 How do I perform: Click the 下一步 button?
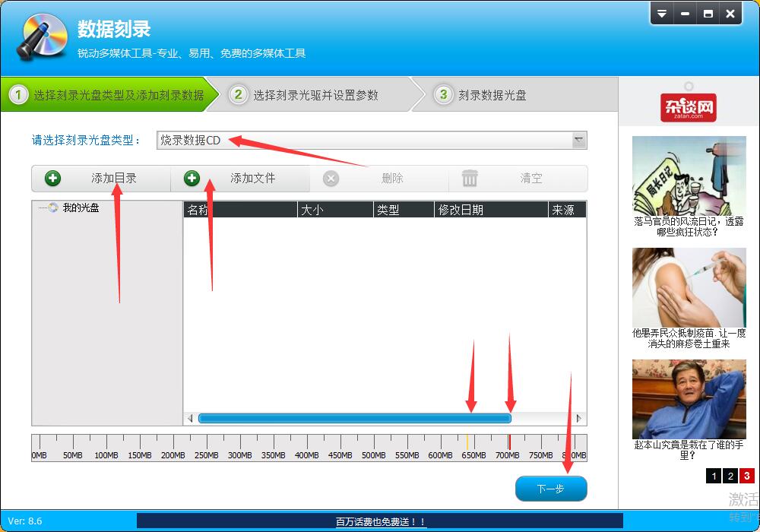[550, 489]
